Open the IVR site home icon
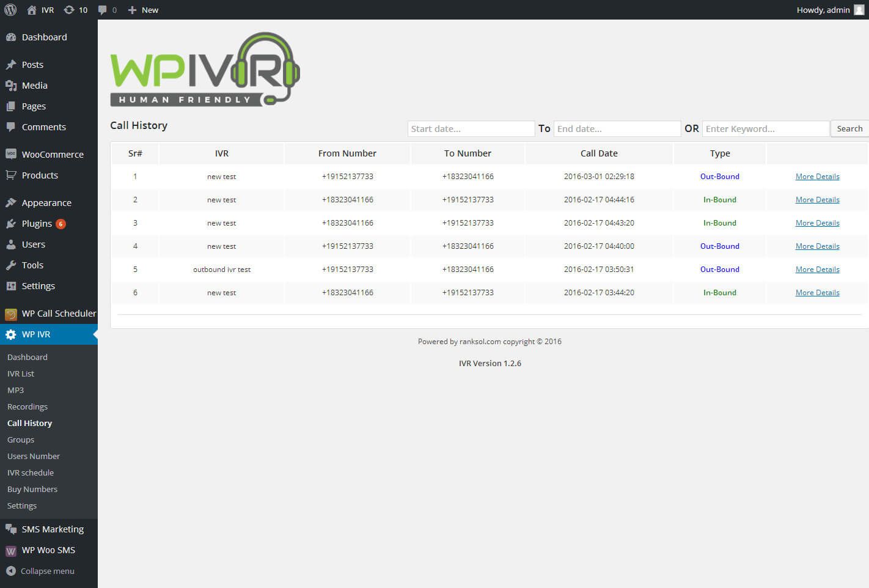The width and height of the screenshot is (869, 588). (32, 10)
